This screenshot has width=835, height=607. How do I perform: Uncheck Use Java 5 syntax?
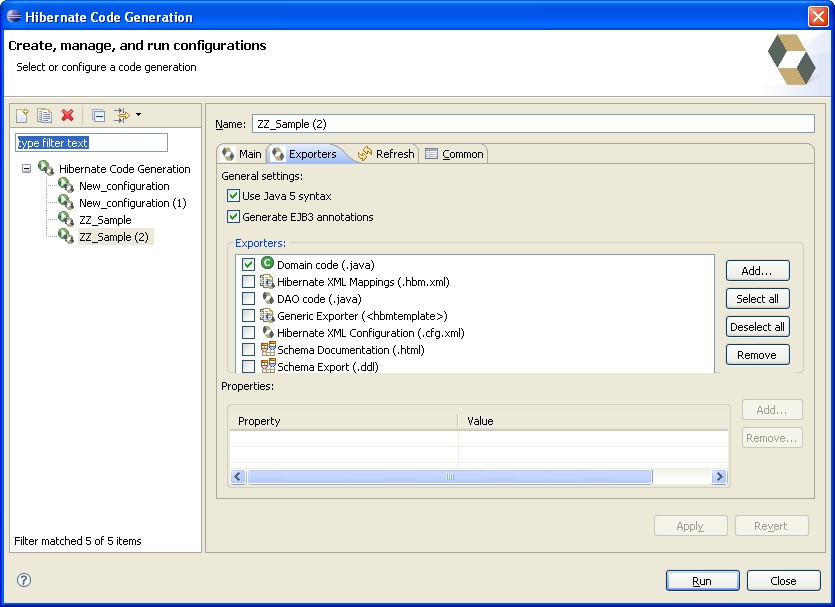tap(234, 196)
